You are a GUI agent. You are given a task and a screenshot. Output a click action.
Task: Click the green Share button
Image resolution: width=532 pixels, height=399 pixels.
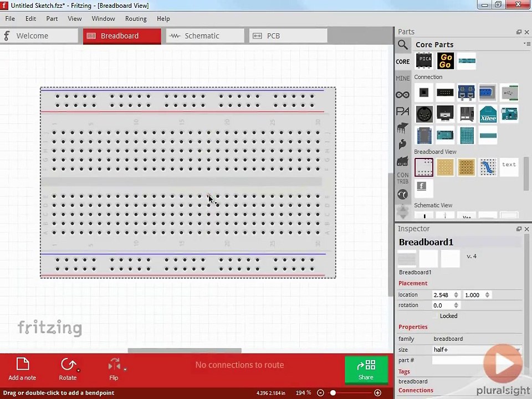366,370
